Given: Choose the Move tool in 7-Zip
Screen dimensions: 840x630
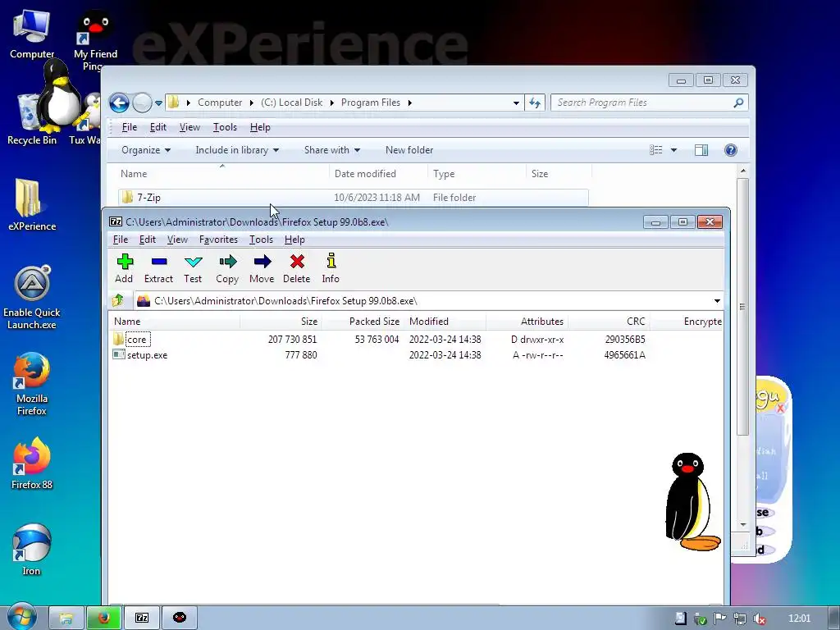Looking at the screenshot, I should [262, 268].
